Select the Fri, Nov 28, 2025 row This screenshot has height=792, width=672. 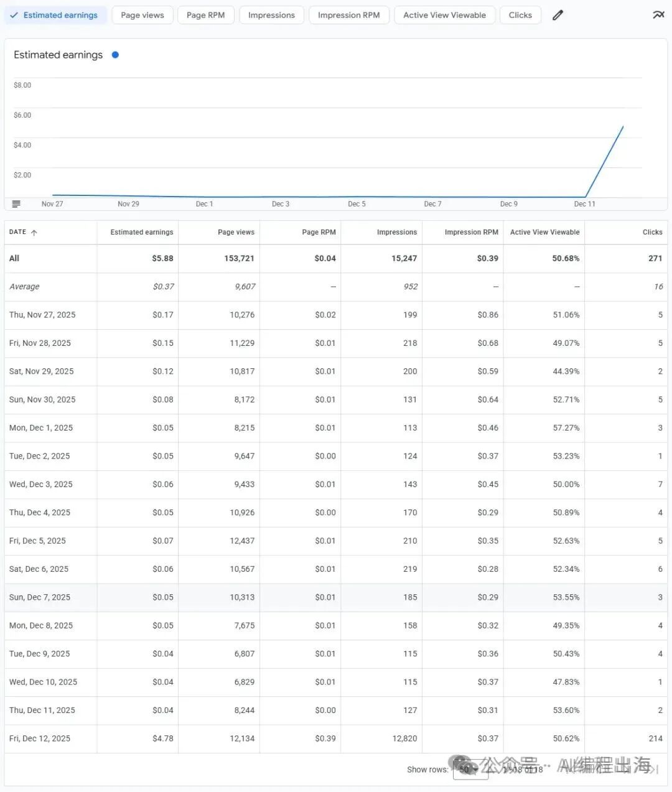point(336,343)
